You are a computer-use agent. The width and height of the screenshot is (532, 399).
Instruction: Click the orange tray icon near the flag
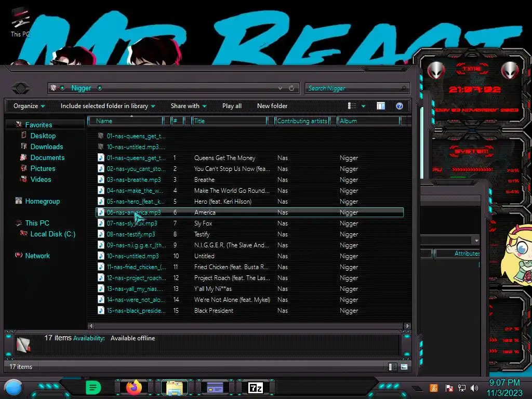point(434,388)
